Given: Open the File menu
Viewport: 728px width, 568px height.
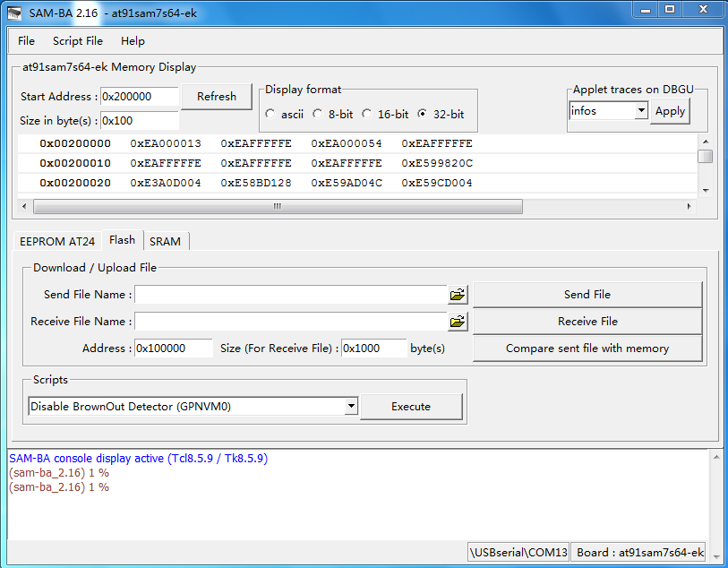Looking at the screenshot, I should pyautogui.click(x=27, y=41).
